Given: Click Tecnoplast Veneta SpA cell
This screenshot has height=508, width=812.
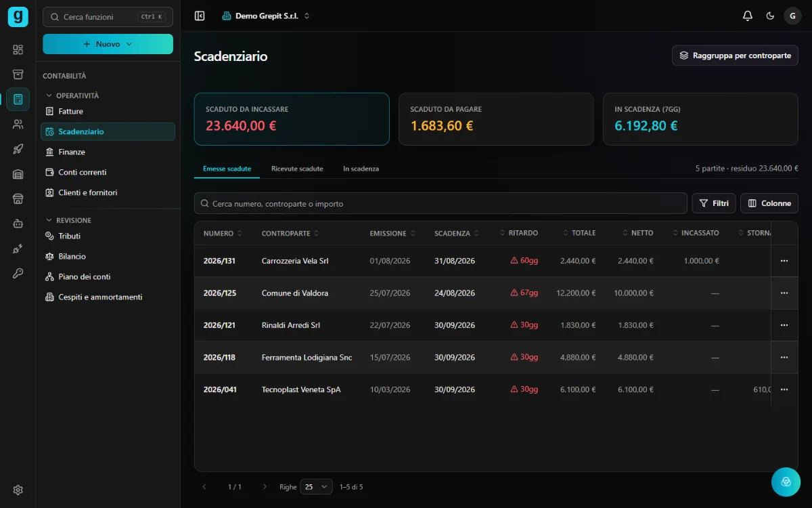Looking at the screenshot, I should point(301,389).
